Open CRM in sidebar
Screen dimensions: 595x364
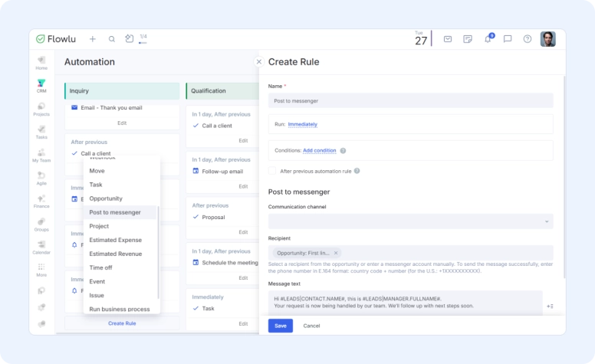41,86
